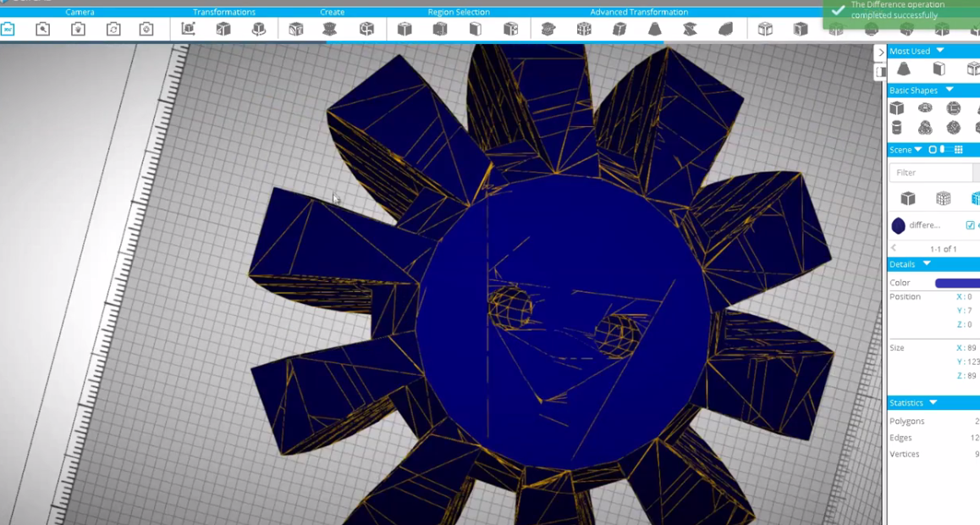Collapse the right panel with arrow
980x525 pixels.
pos(881,52)
